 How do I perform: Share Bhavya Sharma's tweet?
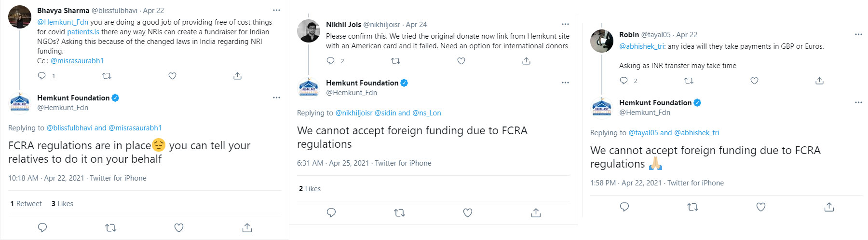point(237,76)
